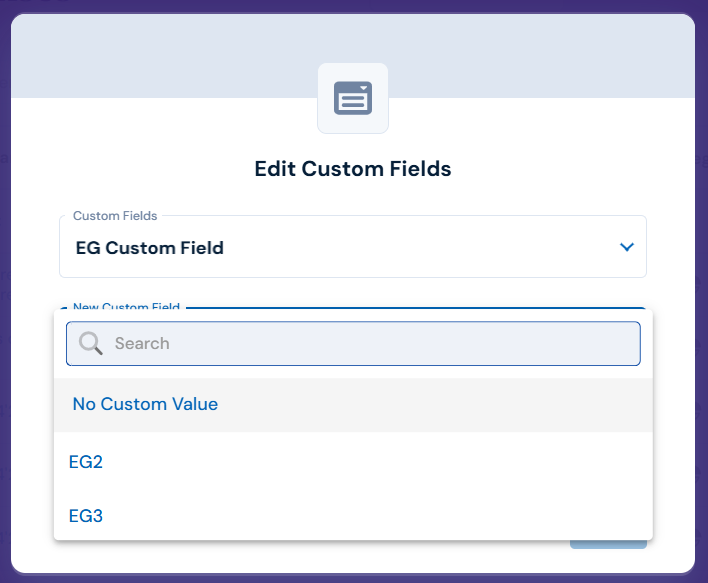Click the blue New Custom Field border

point(415,308)
